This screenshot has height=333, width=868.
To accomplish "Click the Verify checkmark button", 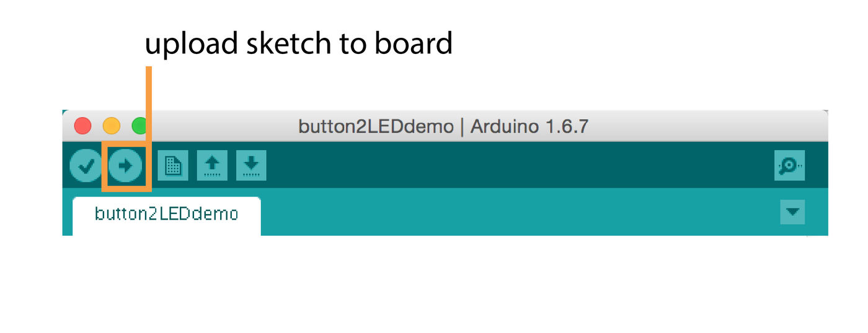I will coord(86,166).
